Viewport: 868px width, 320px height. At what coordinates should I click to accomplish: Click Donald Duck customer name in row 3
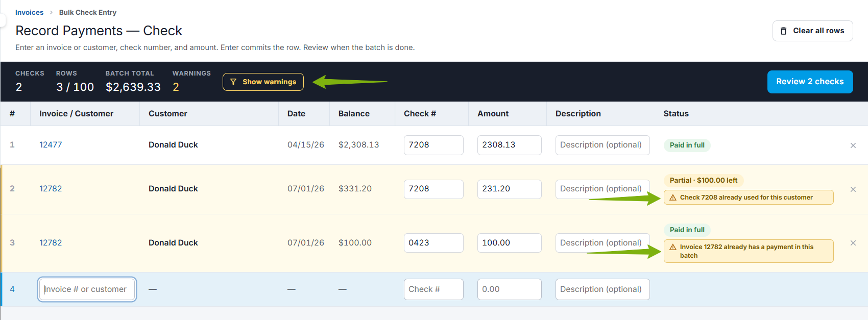click(173, 242)
